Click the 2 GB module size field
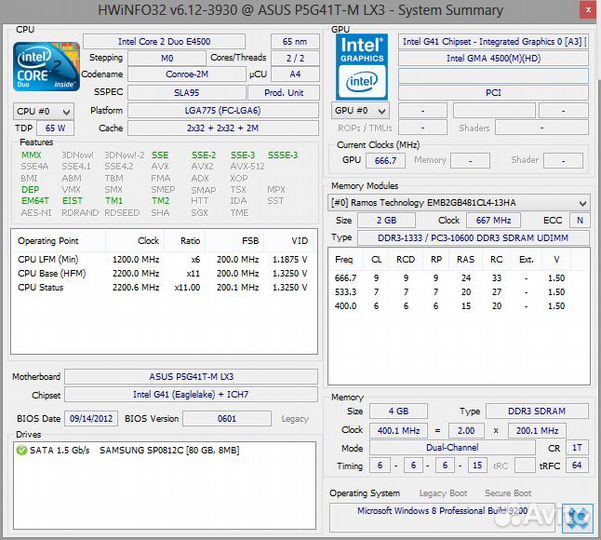The width and height of the screenshot is (601, 540). pyautogui.click(x=386, y=220)
